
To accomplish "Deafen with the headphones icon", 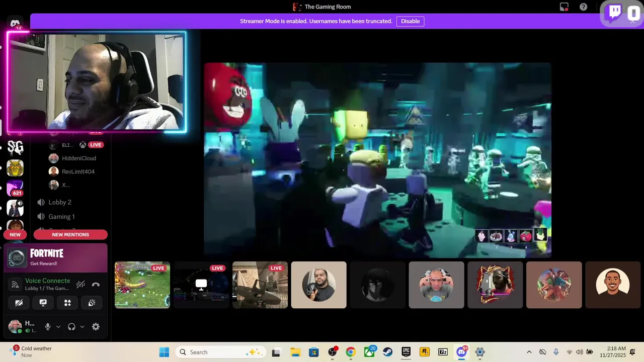I will 71,327.
